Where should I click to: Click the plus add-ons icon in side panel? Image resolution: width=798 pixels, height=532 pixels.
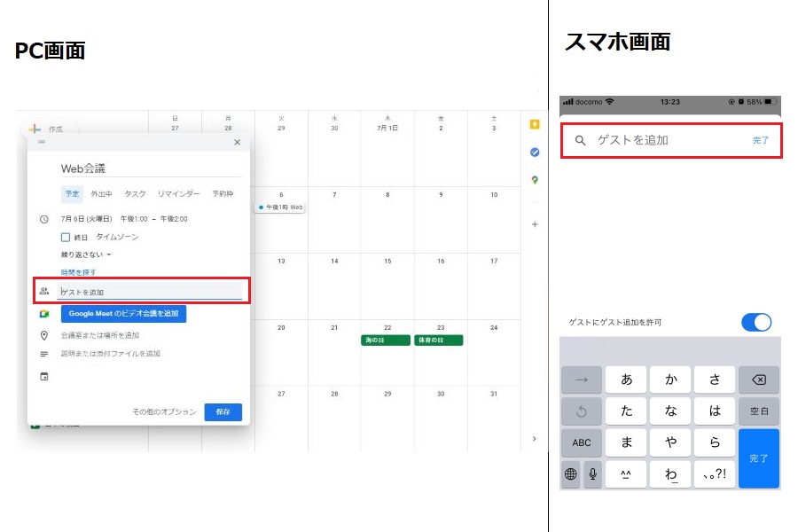[x=535, y=224]
